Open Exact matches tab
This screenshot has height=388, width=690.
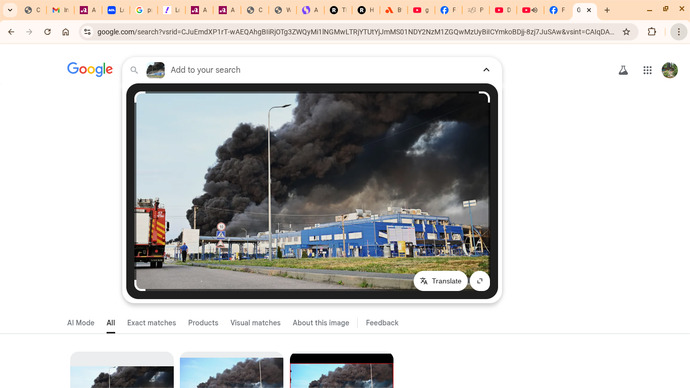[151, 323]
